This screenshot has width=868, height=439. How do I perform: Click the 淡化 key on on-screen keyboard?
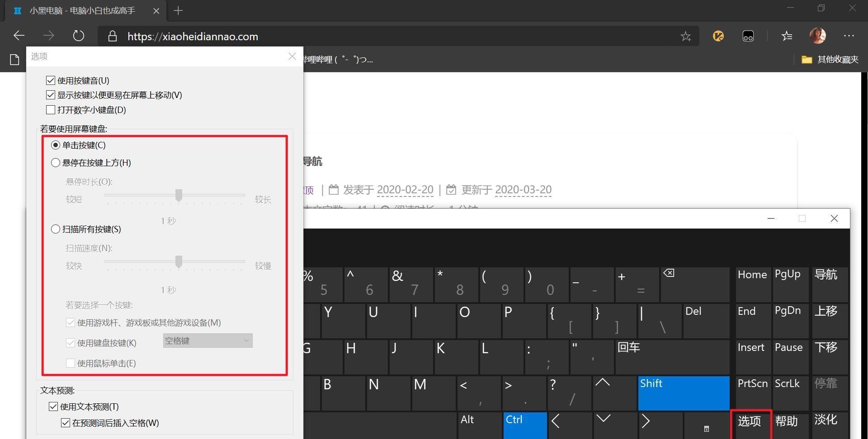(x=830, y=425)
